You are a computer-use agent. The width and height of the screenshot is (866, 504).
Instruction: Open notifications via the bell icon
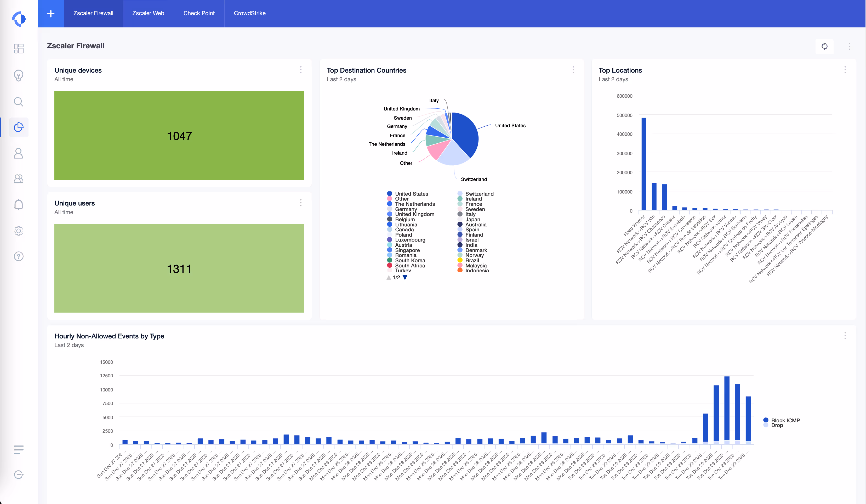click(19, 204)
